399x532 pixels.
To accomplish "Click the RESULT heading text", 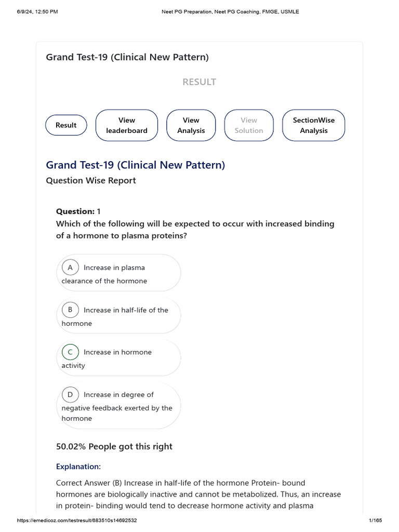I will (x=199, y=82).
